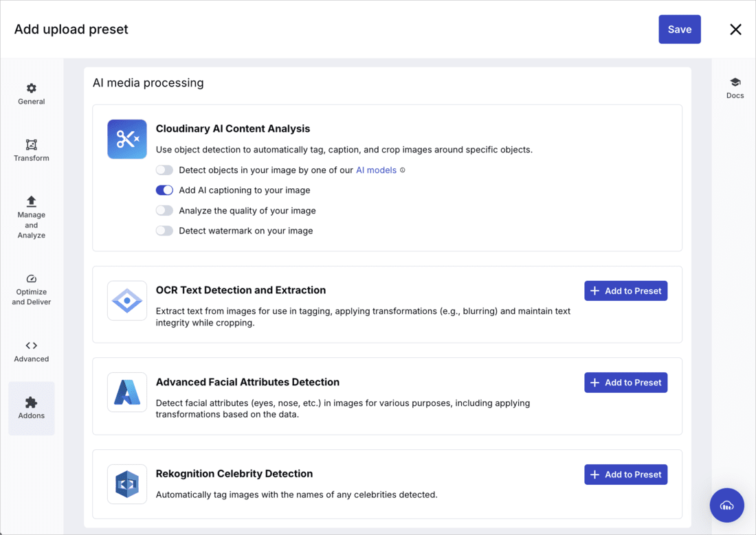
Task: Click the AI media processing heading
Action: coord(148,83)
